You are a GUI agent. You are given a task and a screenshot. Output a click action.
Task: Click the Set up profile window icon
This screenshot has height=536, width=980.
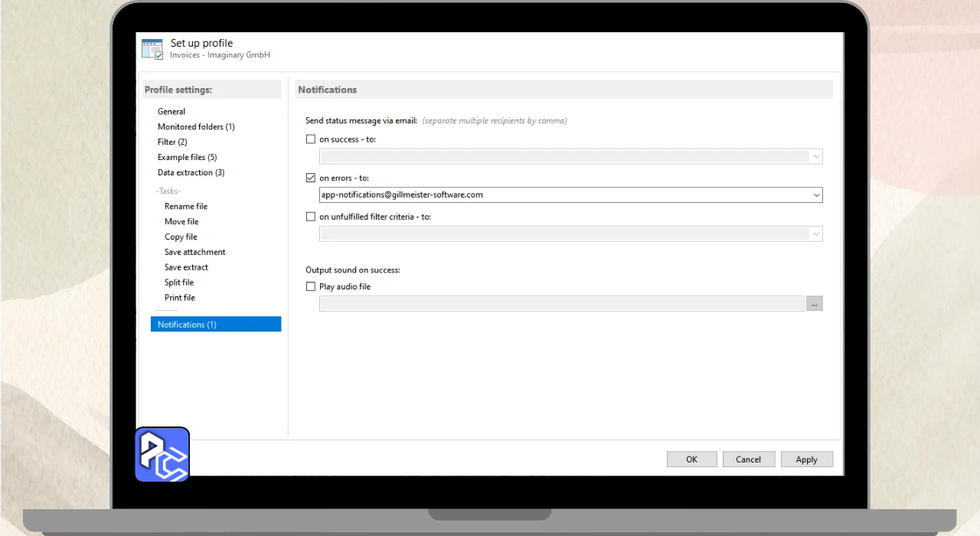152,49
